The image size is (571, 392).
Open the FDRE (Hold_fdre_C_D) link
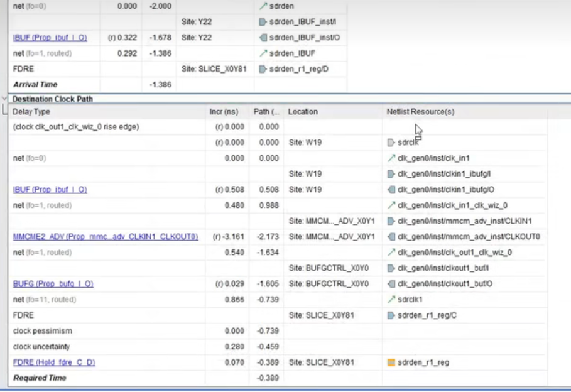(54, 362)
